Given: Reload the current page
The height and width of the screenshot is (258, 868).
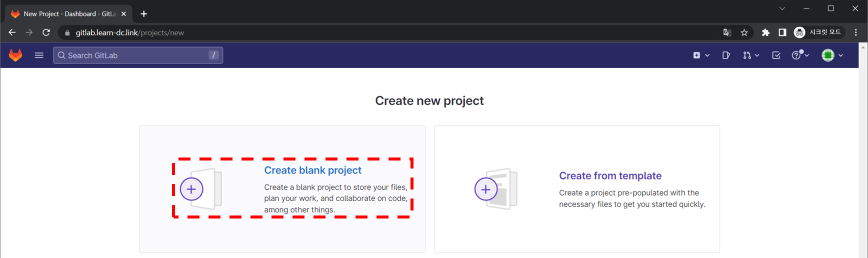Looking at the screenshot, I should tap(46, 32).
